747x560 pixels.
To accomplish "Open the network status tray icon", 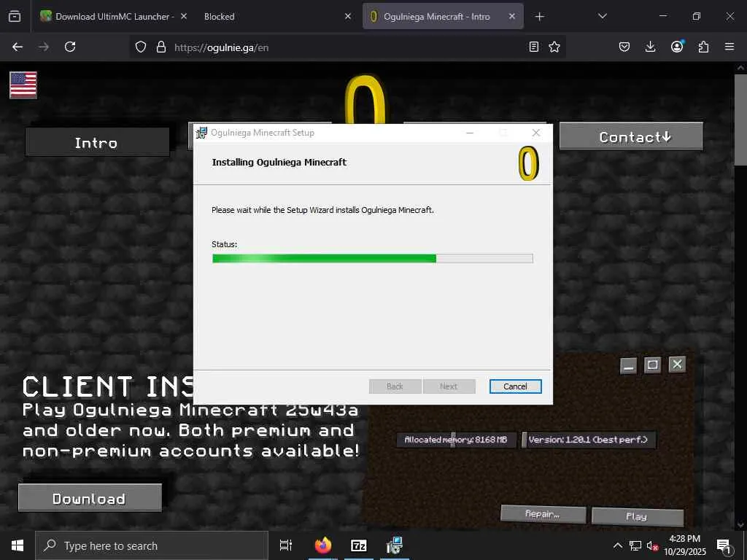I will coord(635,545).
